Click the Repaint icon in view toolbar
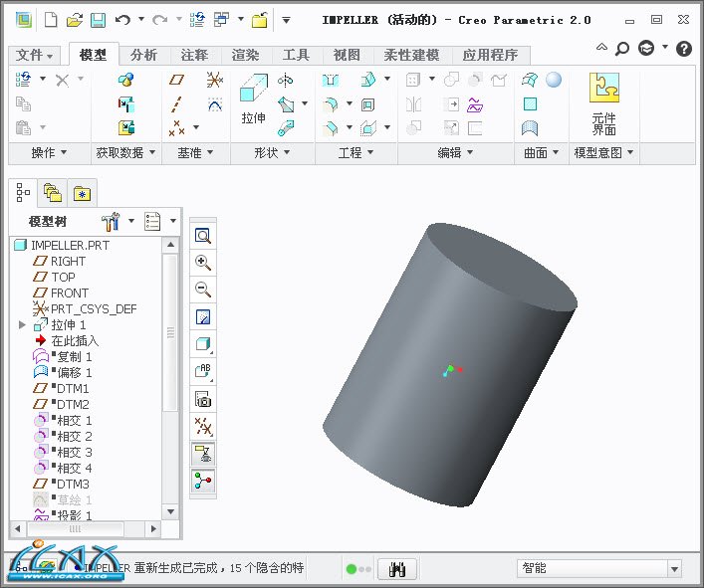The image size is (704, 588). tap(203, 317)
